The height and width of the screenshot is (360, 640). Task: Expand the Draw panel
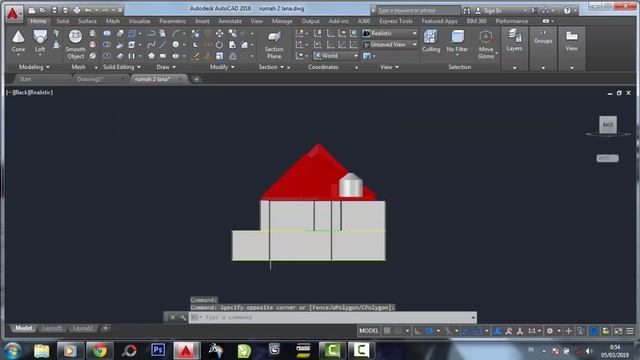click(x=166, y=67)
